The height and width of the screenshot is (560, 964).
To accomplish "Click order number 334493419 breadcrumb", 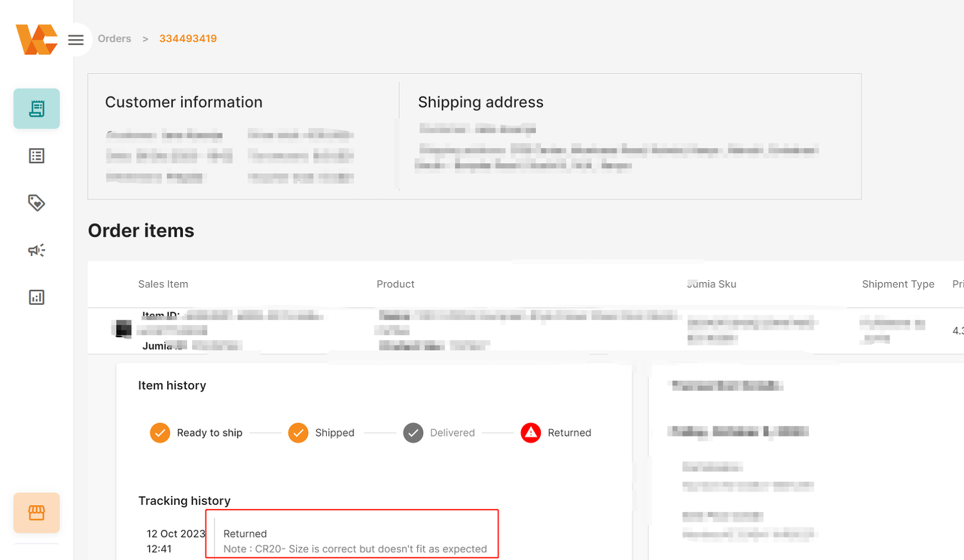I will (188, 38).
